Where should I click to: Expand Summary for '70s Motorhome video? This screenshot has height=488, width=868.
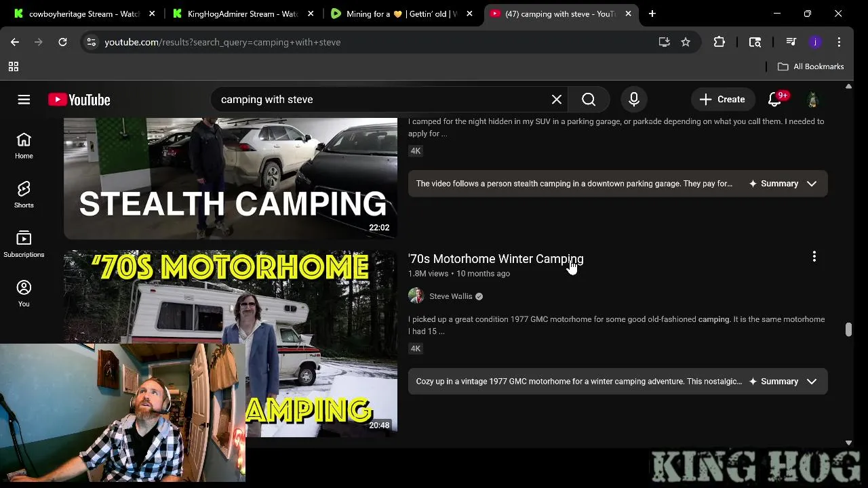[x=783, y=382]
